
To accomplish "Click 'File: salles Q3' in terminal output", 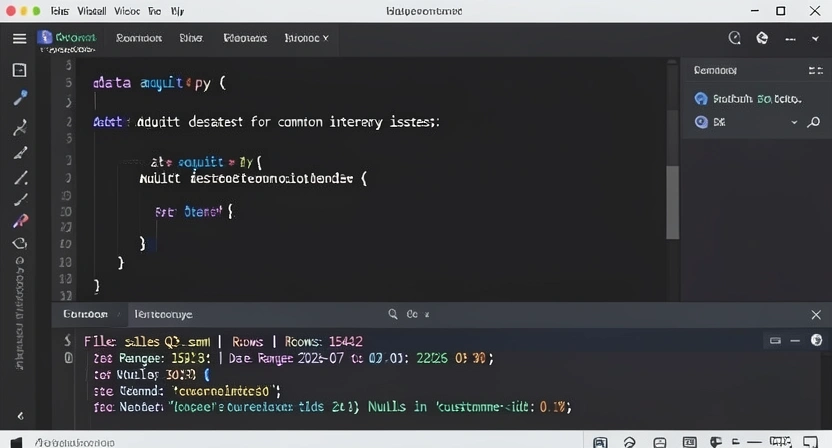I will pyautogui.click(x=147, y=341).
